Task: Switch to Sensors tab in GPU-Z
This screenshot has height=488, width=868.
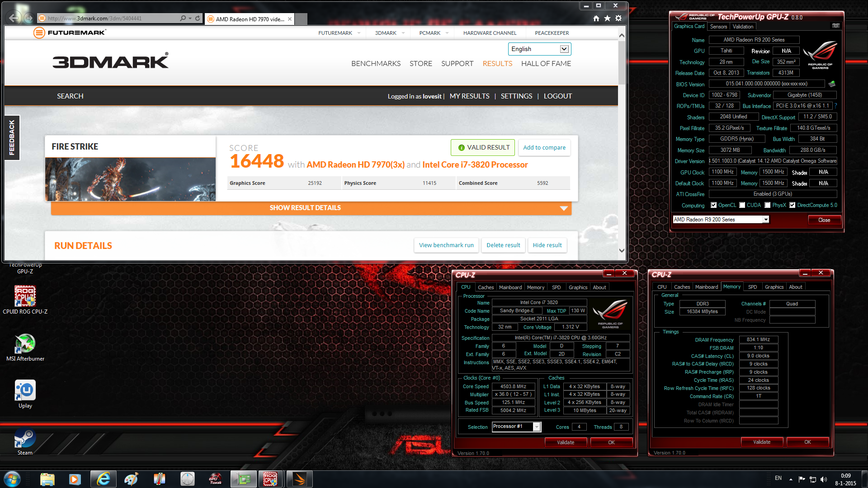Action: (718, 27)
